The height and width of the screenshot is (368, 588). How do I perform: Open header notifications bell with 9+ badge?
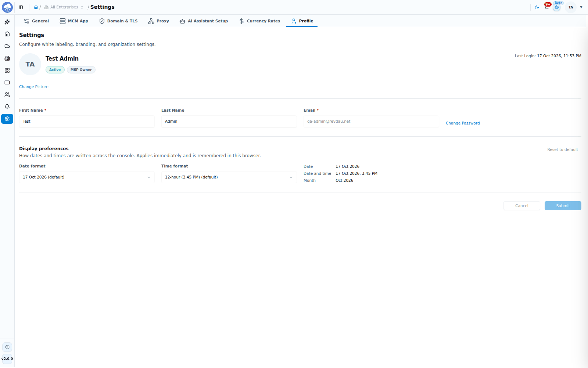[547, 7]
